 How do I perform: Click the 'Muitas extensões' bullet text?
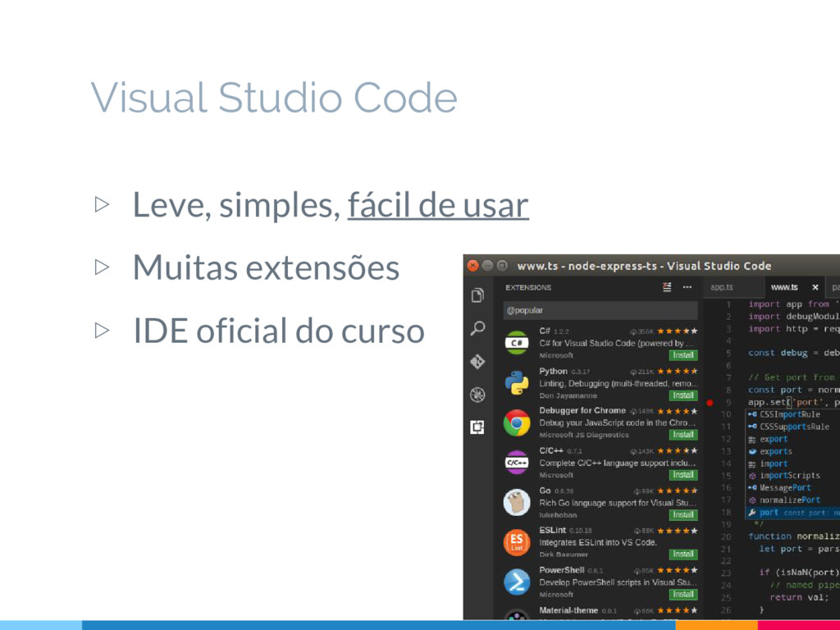tap(266, 267)
